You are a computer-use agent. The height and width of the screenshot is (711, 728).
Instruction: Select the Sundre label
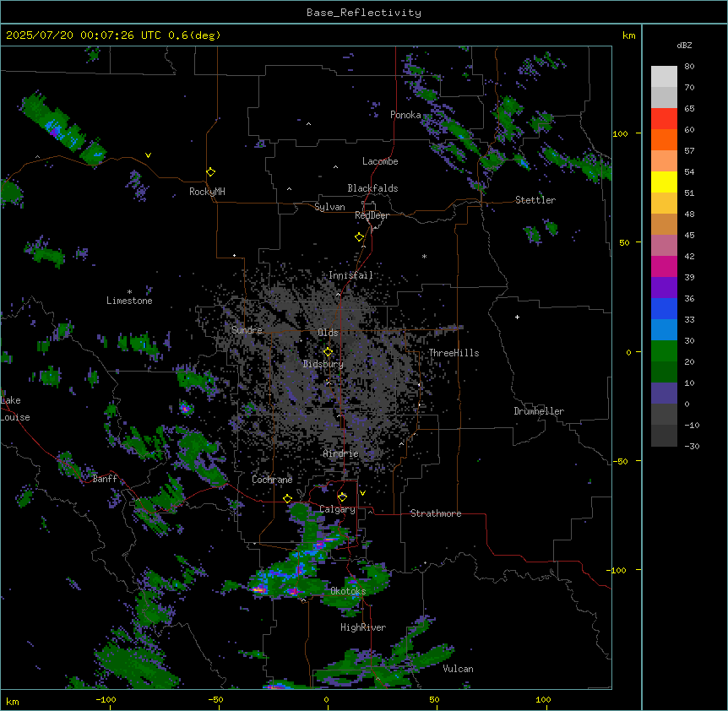[x=247, y=330]
